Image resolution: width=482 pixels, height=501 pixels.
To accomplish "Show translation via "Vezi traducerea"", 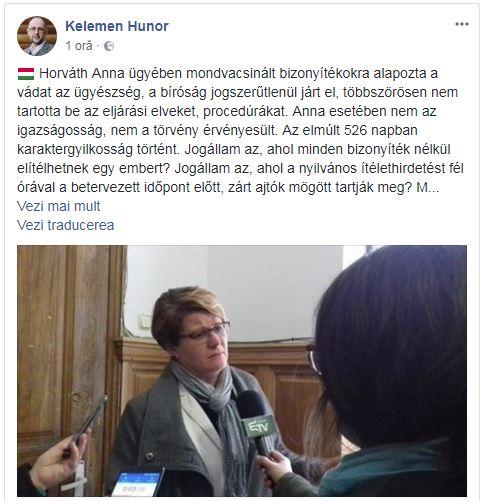I will coord(65,225).
